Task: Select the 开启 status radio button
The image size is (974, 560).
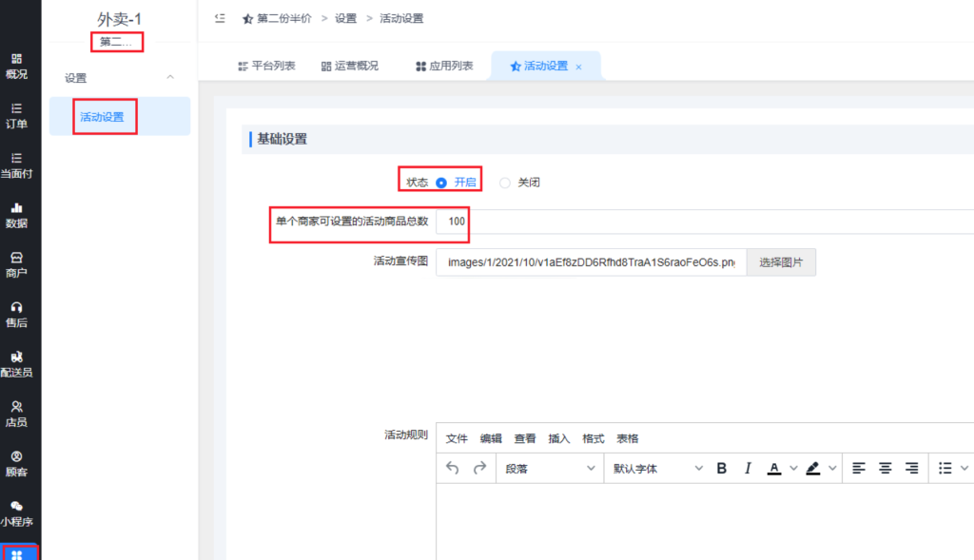Action: click(x=441, y=183)
